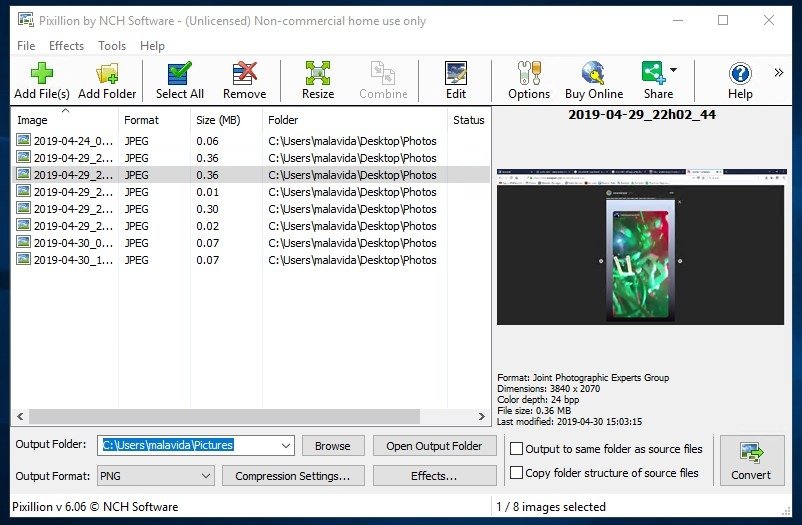Expand the Share dropdown arrow
The height and width of the screenshot is (525, 802).
pyautogui.click(x=674, y=70)
